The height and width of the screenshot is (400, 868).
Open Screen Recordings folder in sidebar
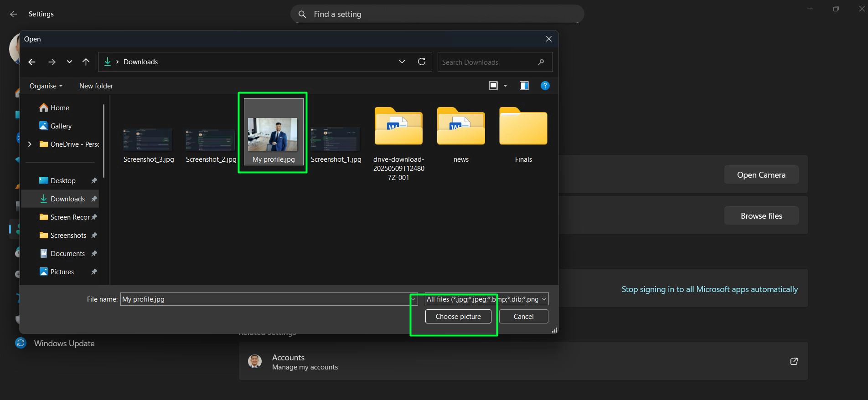(x=60, y=217)
